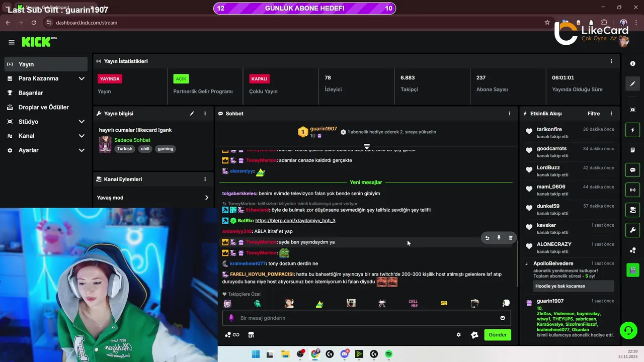Toggle the chat bubble panel icon
The height and width of the screenshot is (362, 644).
click(632, 170)
